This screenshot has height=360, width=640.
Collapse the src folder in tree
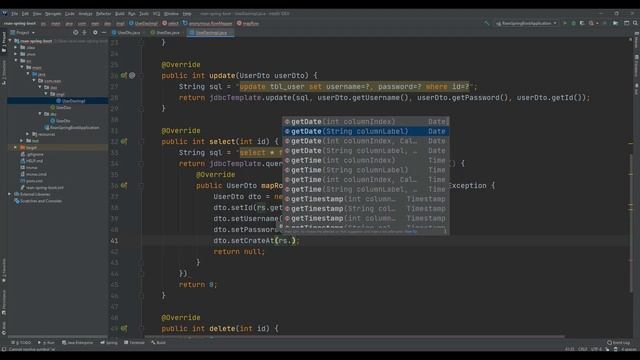[x=16, y=61]
